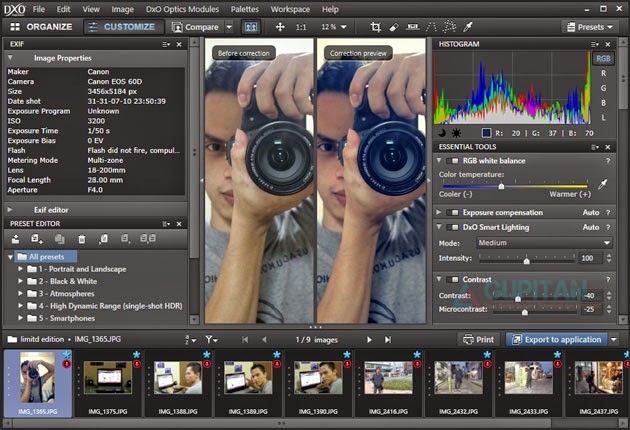Show shadow clipping with moon icon

click(x=443, y=132)
